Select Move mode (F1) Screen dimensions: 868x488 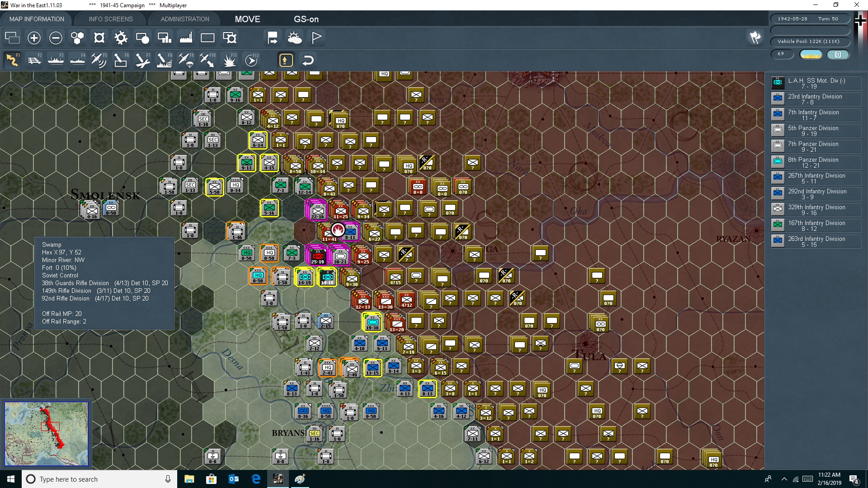click(12, 60)
